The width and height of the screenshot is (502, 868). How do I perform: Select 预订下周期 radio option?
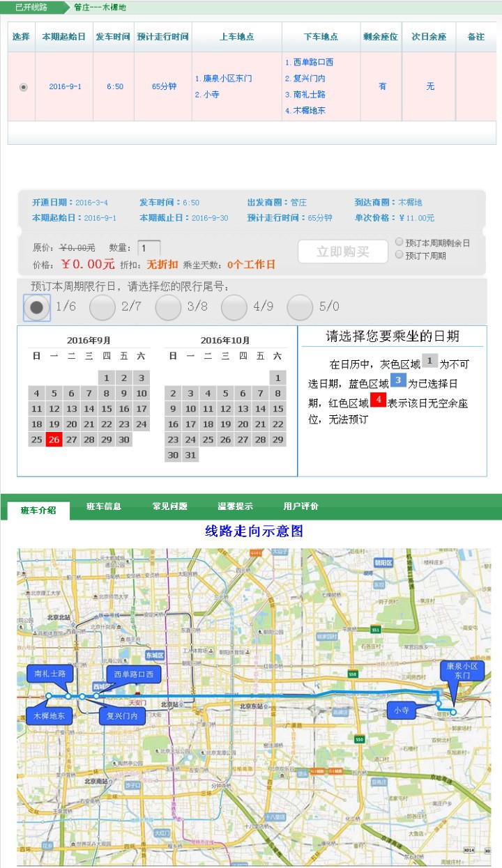click(400, 255)
